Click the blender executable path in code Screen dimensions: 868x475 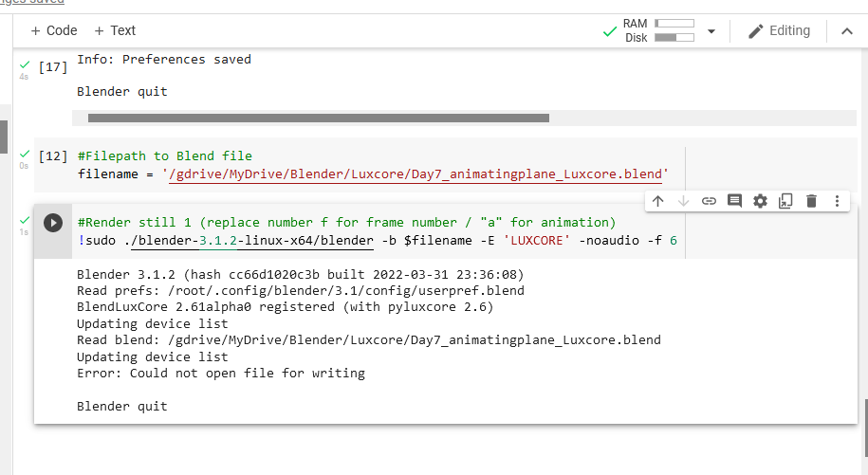249,241
